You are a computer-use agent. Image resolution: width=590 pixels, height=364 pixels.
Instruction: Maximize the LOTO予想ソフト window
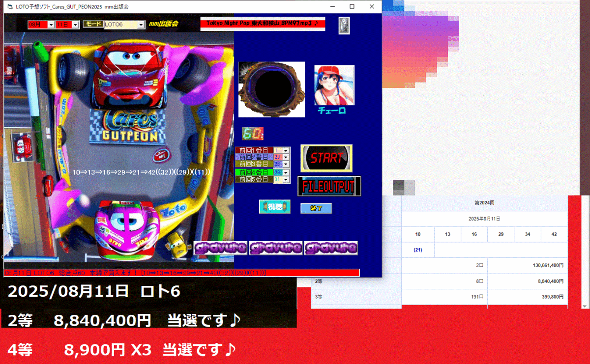(x=352, y=7)
